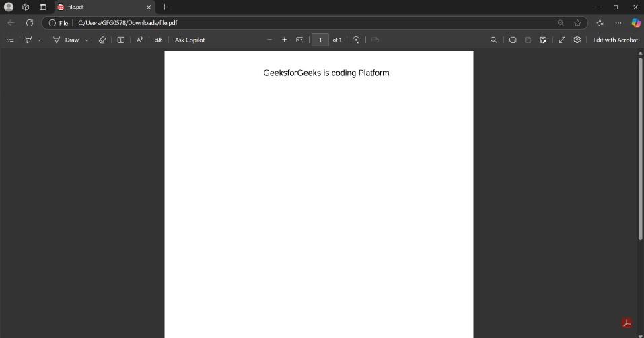Click the page number input field
This screenshot has width=644, height=338.
click(x=320, y=40)
